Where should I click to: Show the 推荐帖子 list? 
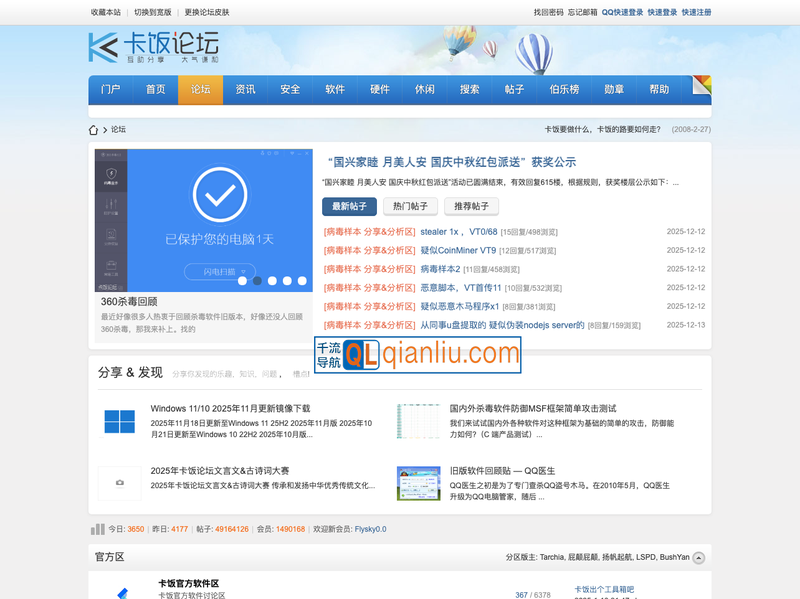coord(471,206)
